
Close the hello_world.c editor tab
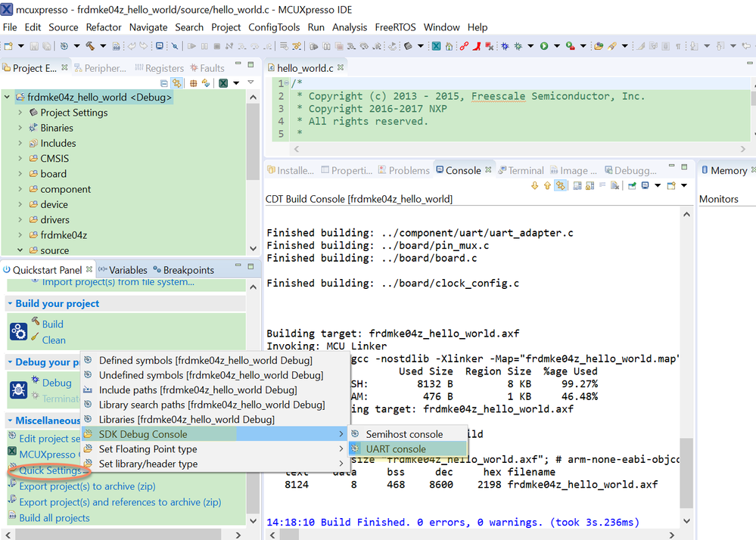coord(341,67)
